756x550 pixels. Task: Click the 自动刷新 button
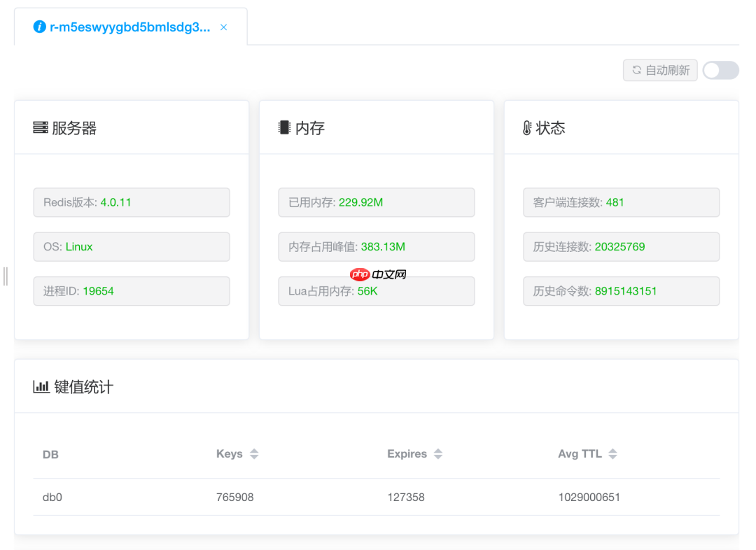[x=660, y=70]
